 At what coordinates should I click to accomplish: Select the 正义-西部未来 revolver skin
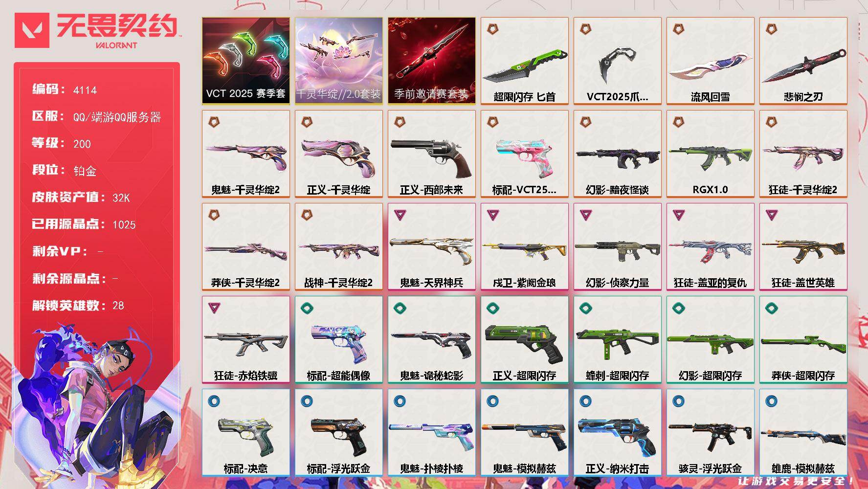(x=431, y=154)
